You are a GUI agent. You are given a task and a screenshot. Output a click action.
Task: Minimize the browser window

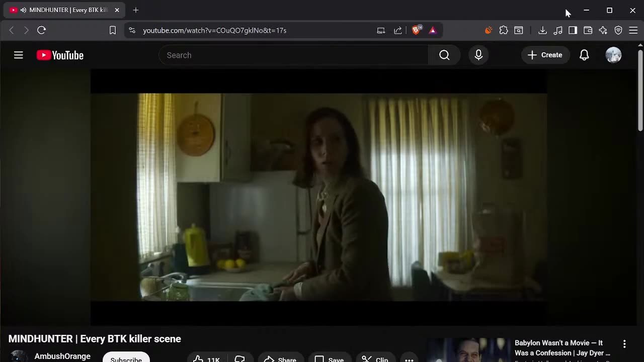pos(586,10)
